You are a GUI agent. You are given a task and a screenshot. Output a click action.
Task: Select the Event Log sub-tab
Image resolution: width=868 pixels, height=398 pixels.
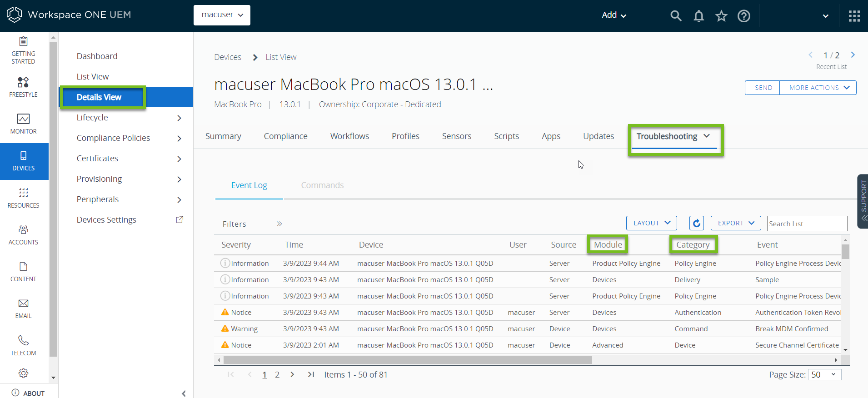click(249, 185)
